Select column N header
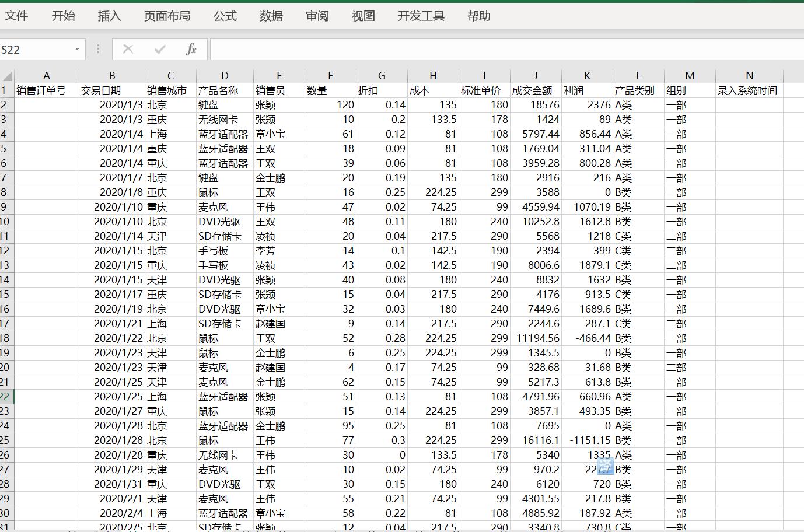Image resolution: width=804 pixels, height=532 pixels. [x=749, y=76]
